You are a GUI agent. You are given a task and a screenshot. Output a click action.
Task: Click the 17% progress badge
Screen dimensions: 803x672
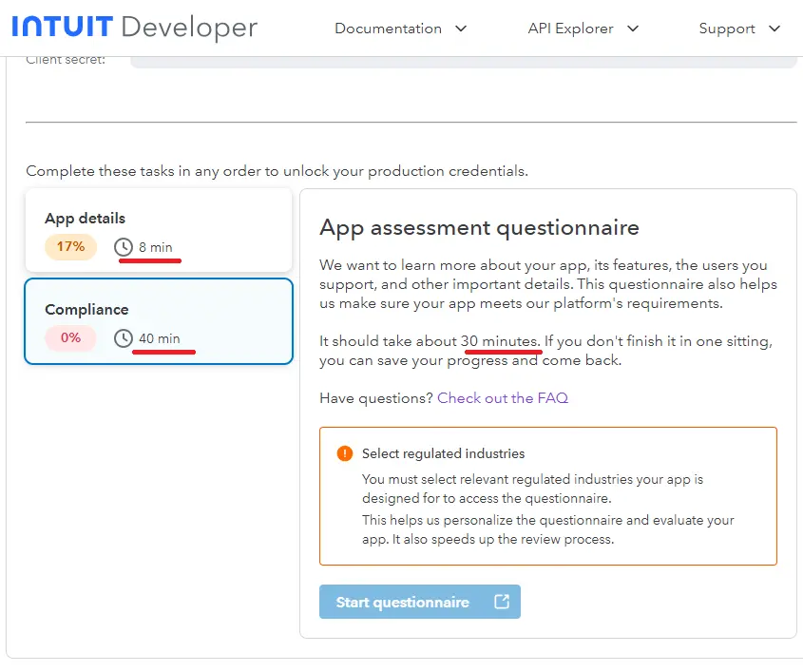tap(70, 247)
